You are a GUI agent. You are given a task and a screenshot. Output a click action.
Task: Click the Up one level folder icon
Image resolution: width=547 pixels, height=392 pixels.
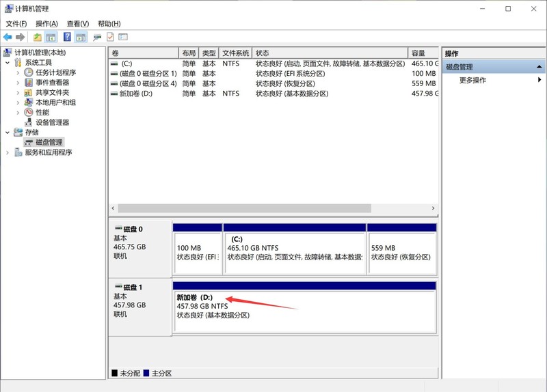click(38, 37)
